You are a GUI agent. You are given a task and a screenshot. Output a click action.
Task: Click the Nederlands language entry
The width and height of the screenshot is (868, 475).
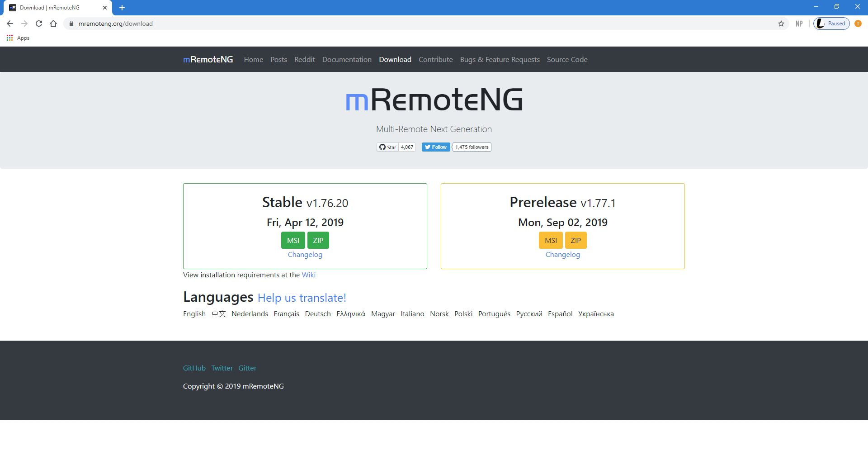[250, 313]
